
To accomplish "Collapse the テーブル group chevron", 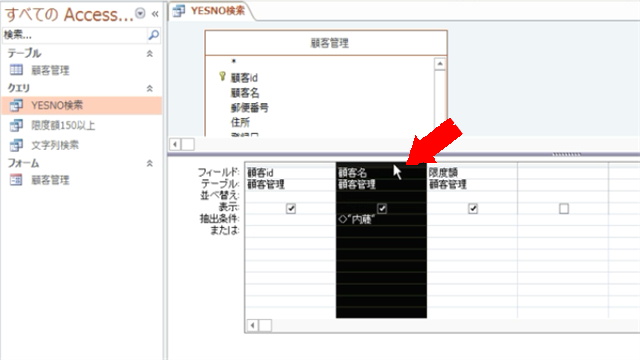I will point(150,53).
